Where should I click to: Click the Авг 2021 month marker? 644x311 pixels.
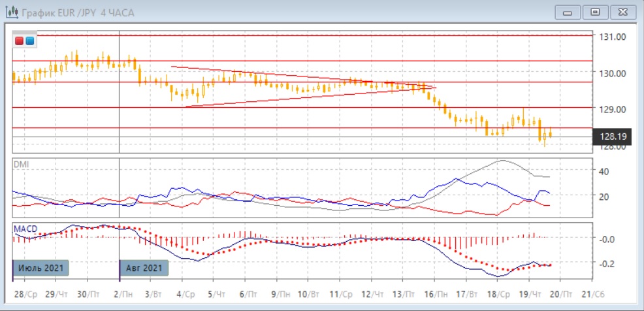pos(144,268)
